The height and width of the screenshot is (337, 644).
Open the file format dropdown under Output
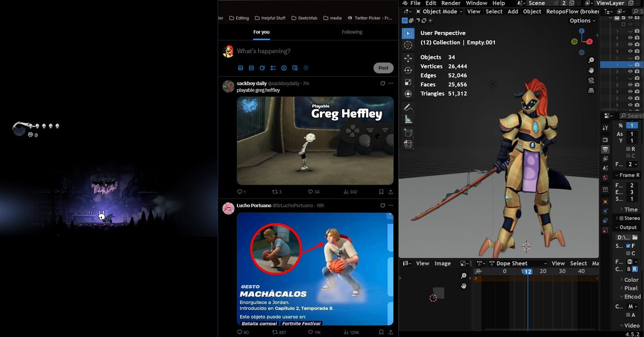point(633,261)
